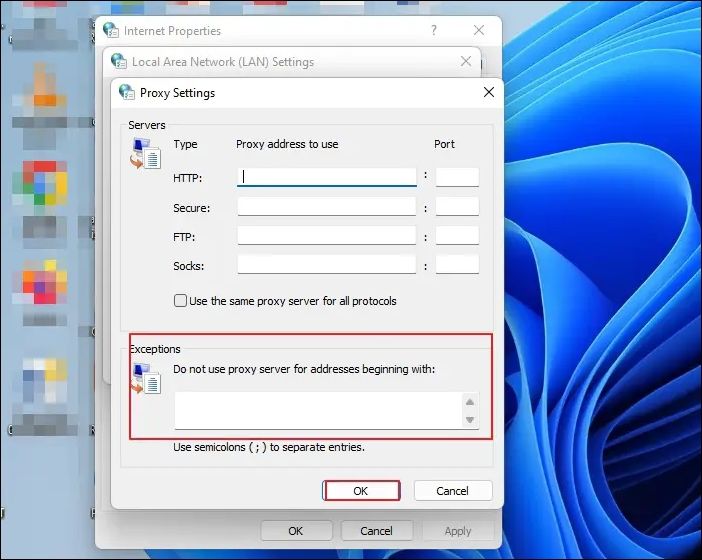Click the Exceptions section computer icon
Viewport: 702px width, 560px height.
coord(146,379)
